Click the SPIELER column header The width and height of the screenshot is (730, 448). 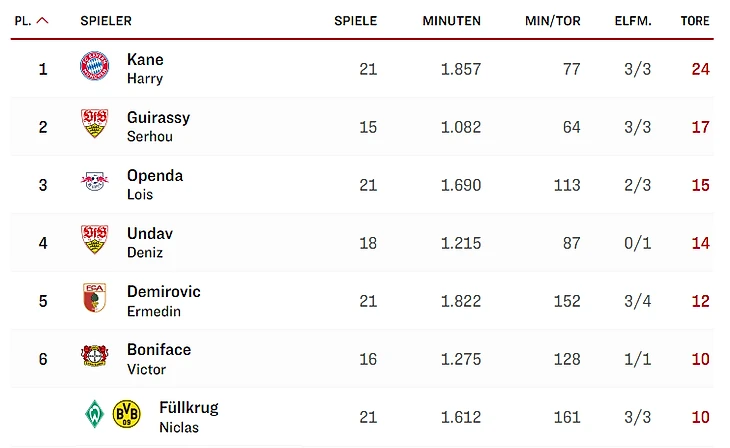tap(106, 21)
